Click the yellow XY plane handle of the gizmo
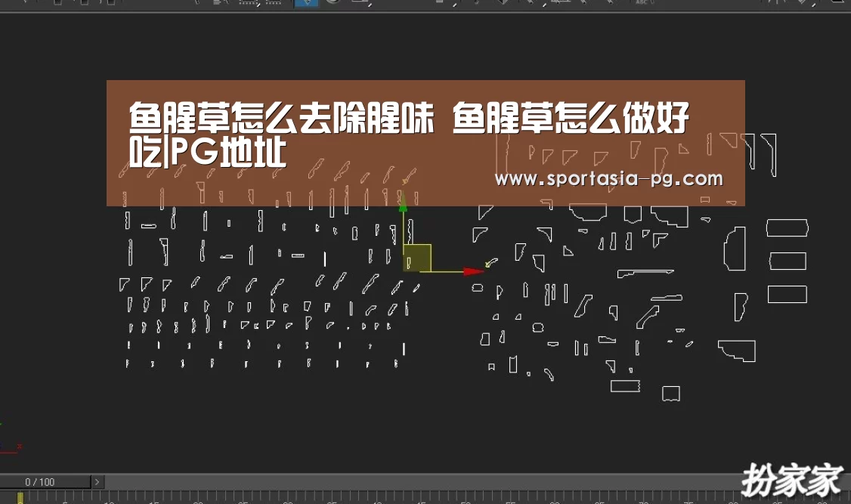Viewport: 851px width, 504px height. pos(417,258)
